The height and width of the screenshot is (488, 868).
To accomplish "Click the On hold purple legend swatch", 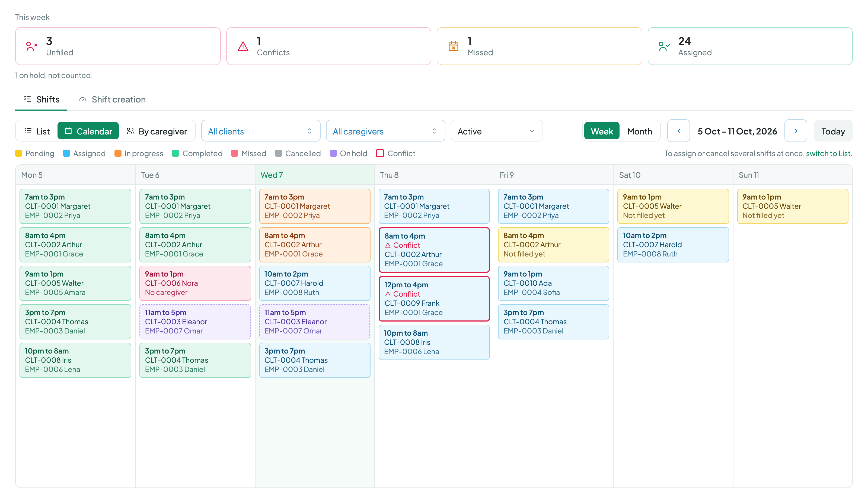I will pyautogui.click(x=333, y=153).
